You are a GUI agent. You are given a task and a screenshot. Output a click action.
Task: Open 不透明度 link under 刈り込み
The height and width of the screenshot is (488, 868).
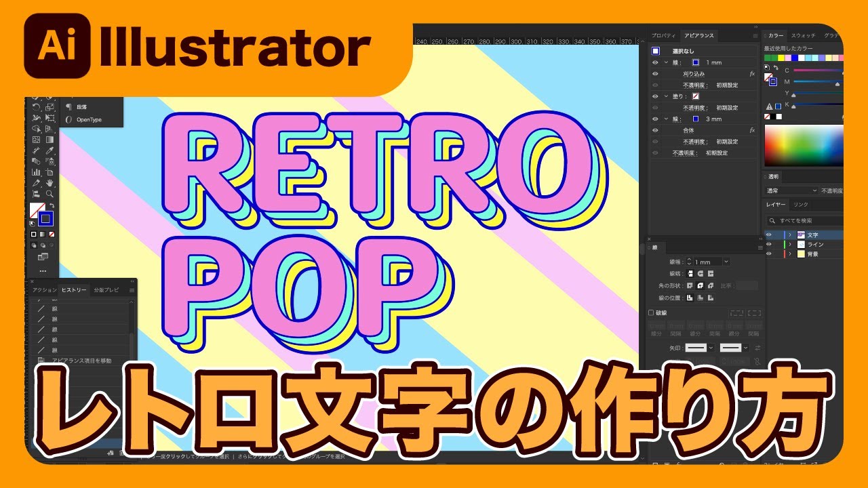coord(695,85)
